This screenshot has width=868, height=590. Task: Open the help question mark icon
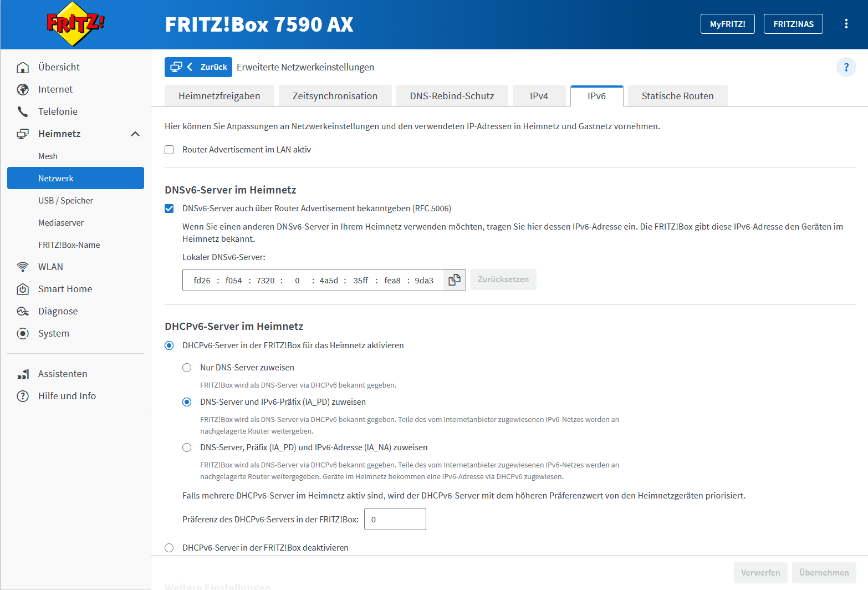[x=846, y=68]
